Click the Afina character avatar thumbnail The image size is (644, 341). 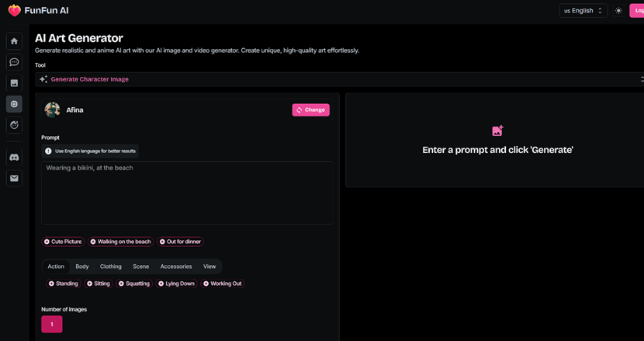[x=52, y=110]
